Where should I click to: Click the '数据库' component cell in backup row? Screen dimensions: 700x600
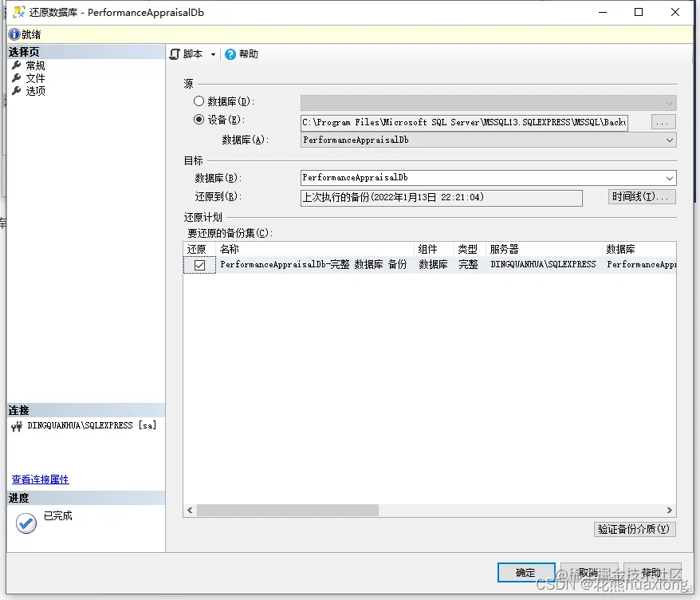[x=433, y=264]
